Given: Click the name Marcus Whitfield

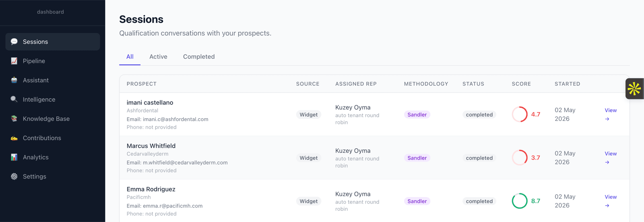Looking at the screenshot, I should coord(151,146).
